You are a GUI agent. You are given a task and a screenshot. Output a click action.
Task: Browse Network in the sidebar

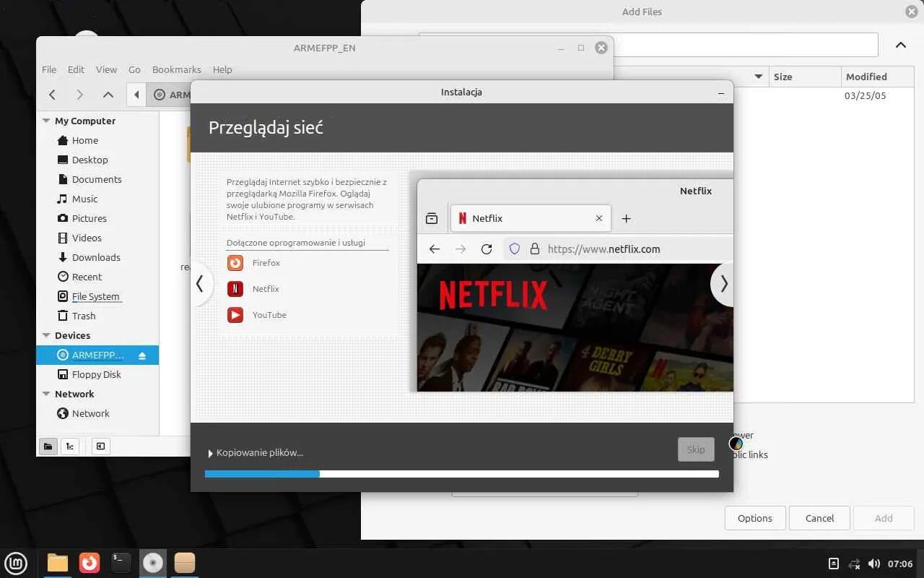pos(90,413)
